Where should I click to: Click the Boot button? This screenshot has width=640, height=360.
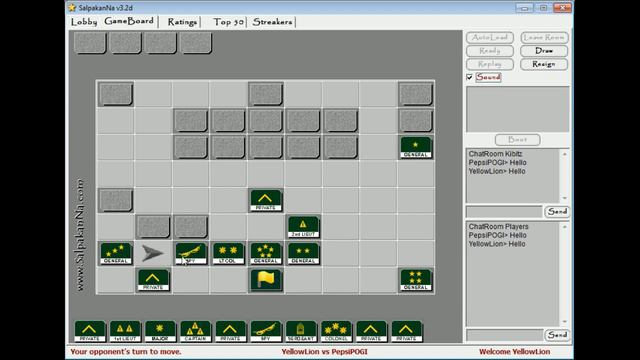[x=518, y=140]
